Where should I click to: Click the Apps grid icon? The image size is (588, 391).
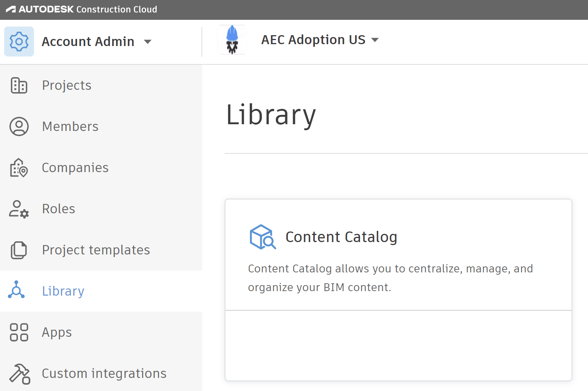click(19, 332)
